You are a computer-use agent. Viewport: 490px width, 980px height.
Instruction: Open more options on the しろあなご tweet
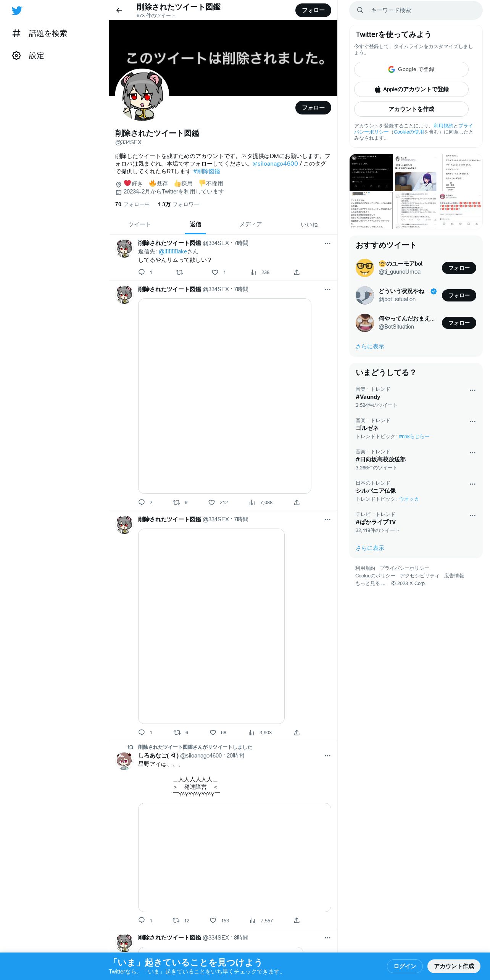pyautogui.click(x=327, y=756)
